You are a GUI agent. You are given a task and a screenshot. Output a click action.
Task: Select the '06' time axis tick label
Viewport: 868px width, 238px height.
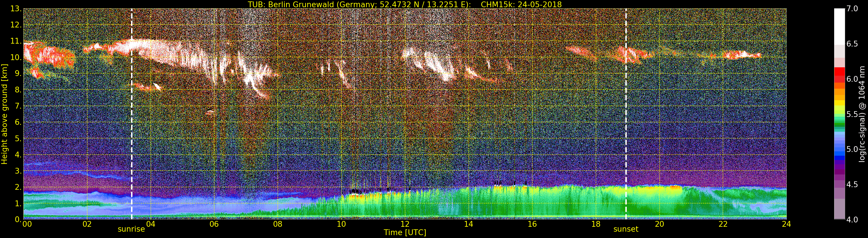pyautogui.click(x=214, y=224)
